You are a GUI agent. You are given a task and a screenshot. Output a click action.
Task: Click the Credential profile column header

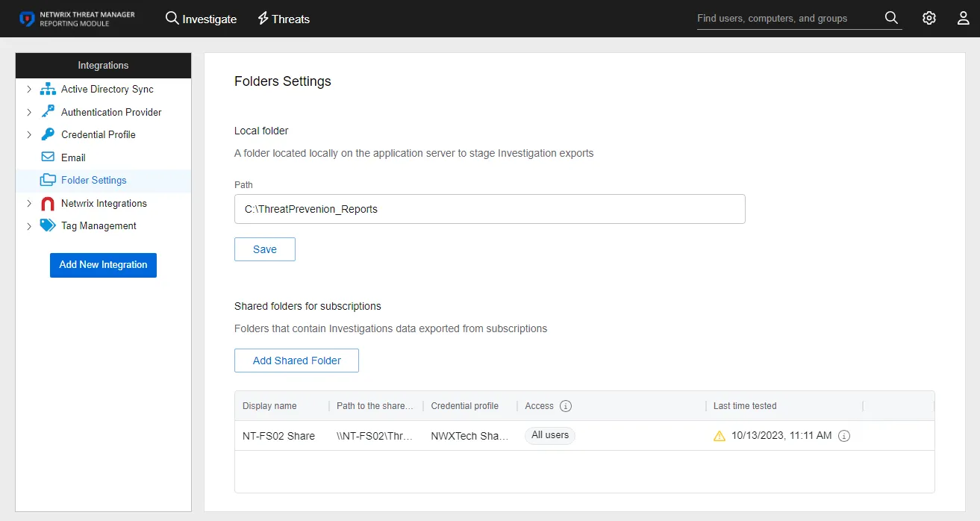[464, 406]
